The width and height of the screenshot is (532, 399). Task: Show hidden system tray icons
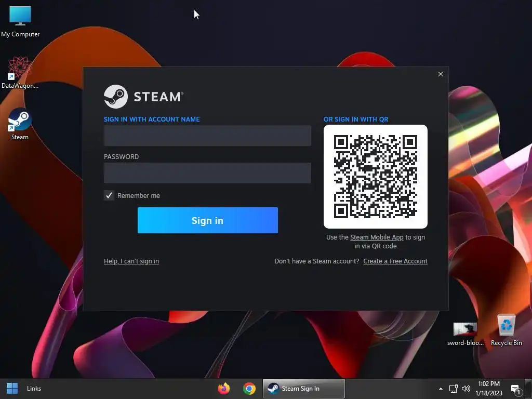click(441, 389)
